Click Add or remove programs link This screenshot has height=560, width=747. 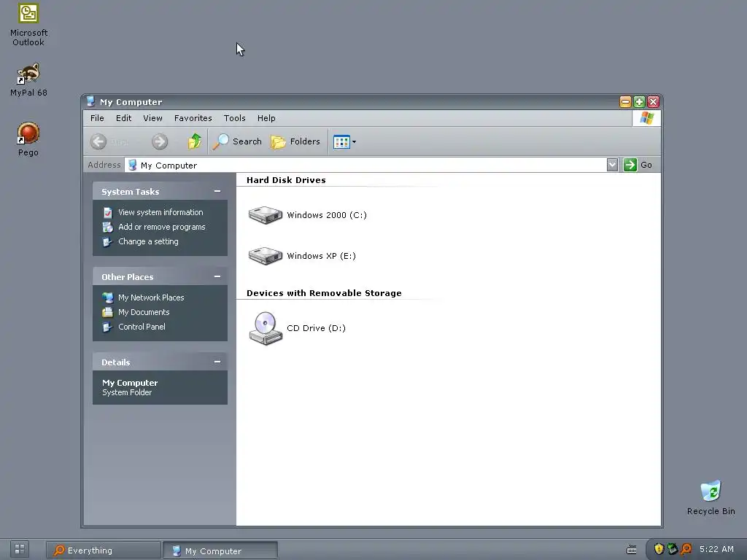(161, 227)
